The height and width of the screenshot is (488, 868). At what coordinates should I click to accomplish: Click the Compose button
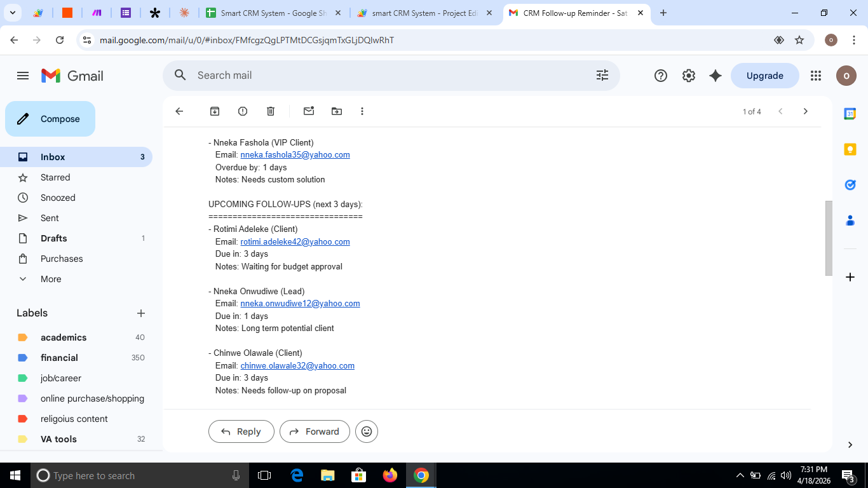[x=50, y=119]
